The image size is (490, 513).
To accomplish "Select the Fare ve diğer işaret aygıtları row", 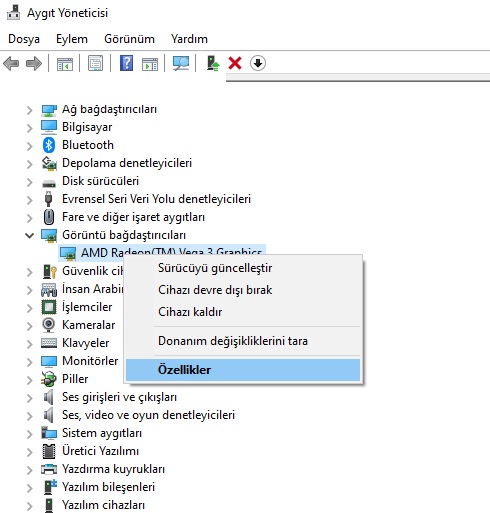I will [133, 217].
